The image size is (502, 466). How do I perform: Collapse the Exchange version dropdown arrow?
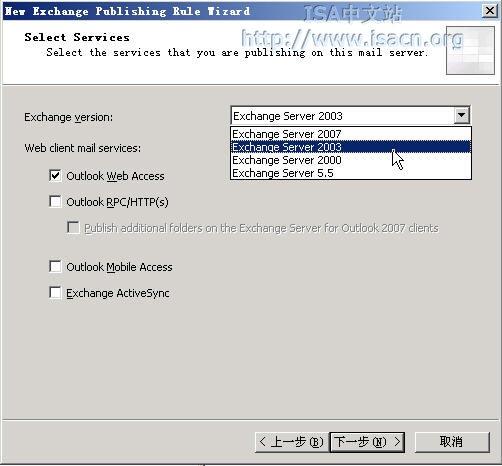(462, 115)
